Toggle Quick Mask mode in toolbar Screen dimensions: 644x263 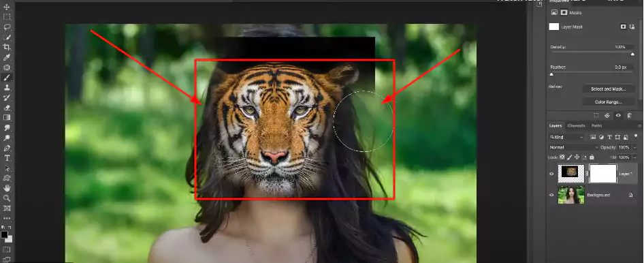(7, 249)
